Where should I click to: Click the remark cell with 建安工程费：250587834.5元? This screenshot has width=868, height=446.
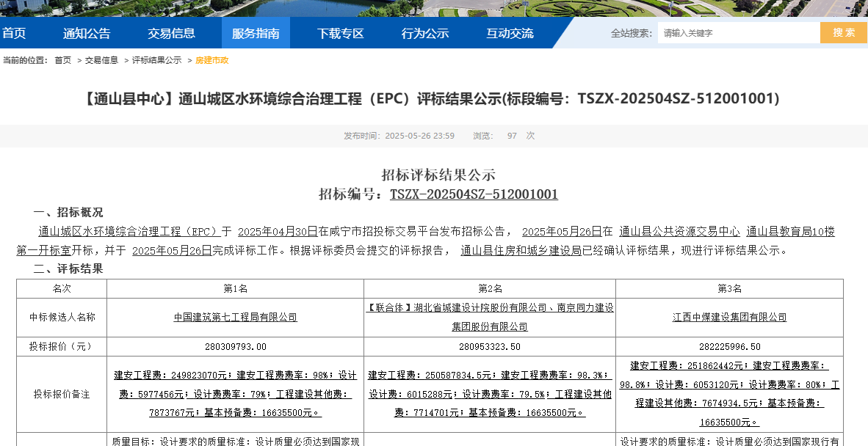(x=490, y=395)
